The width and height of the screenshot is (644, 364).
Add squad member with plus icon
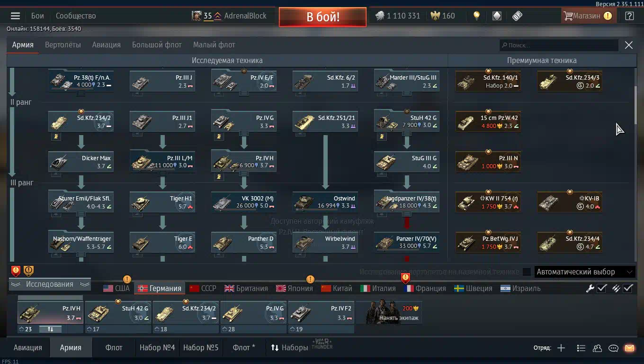(561, 348)
